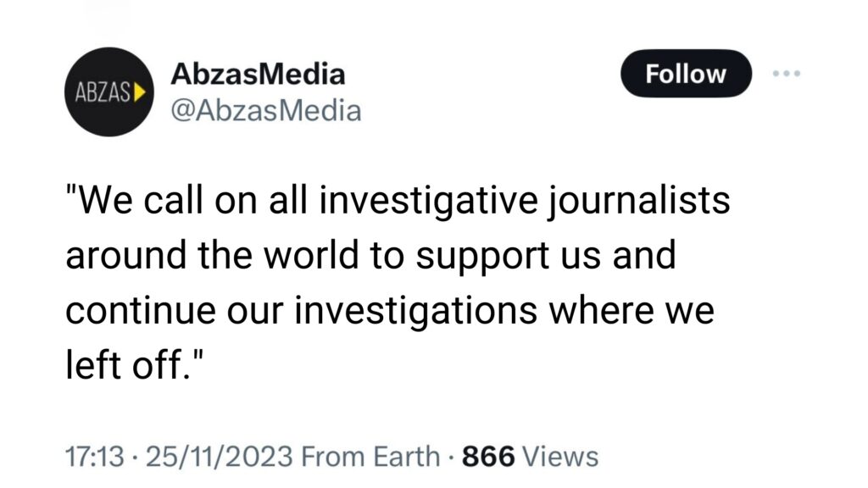Open the AbzasMedia display name link
The height and width of the screenshot is (488, 868).
(258, 74)
